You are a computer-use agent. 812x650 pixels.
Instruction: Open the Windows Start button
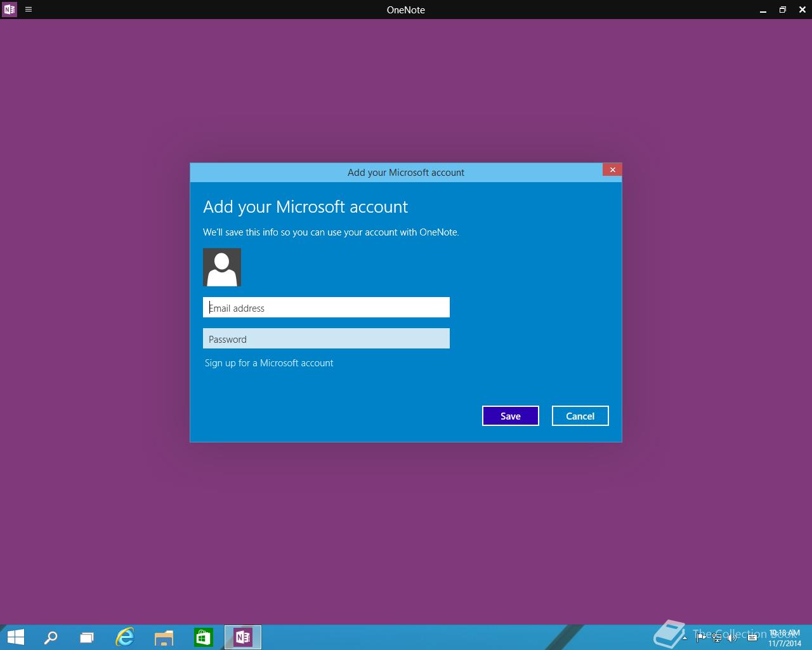[x=15, y=637]
